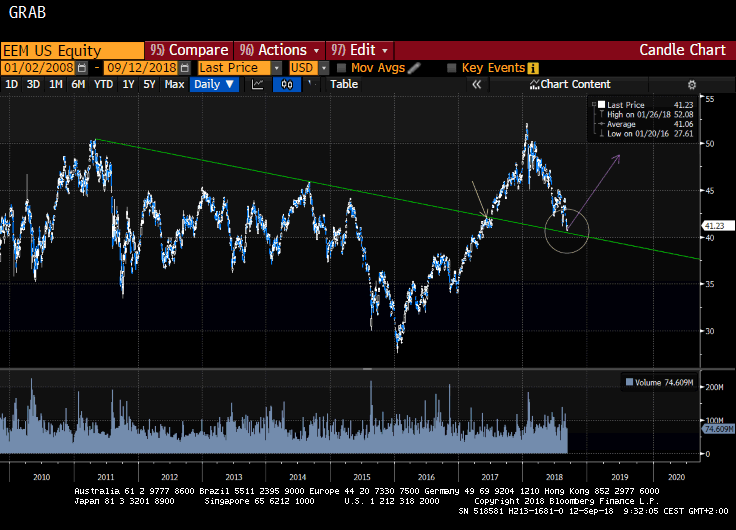Open end date calendar picker
Screen dimensions: 736x530
(x=185, y=68)
